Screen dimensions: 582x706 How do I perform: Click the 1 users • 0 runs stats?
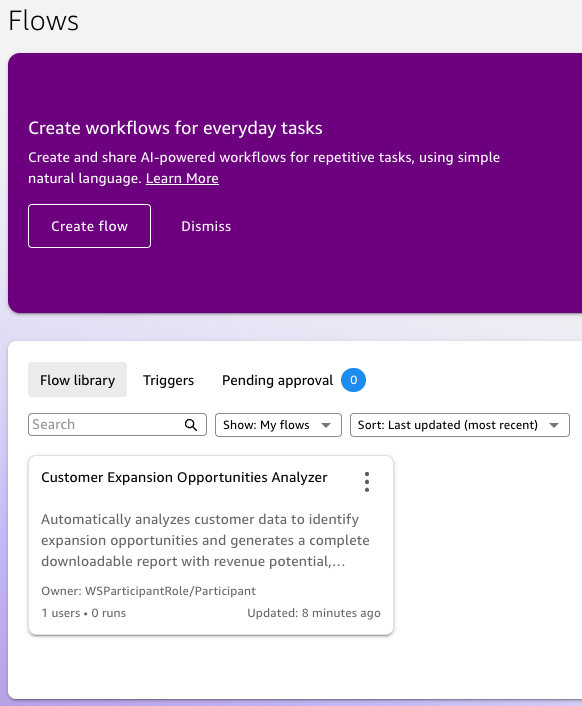coord(84,613)
